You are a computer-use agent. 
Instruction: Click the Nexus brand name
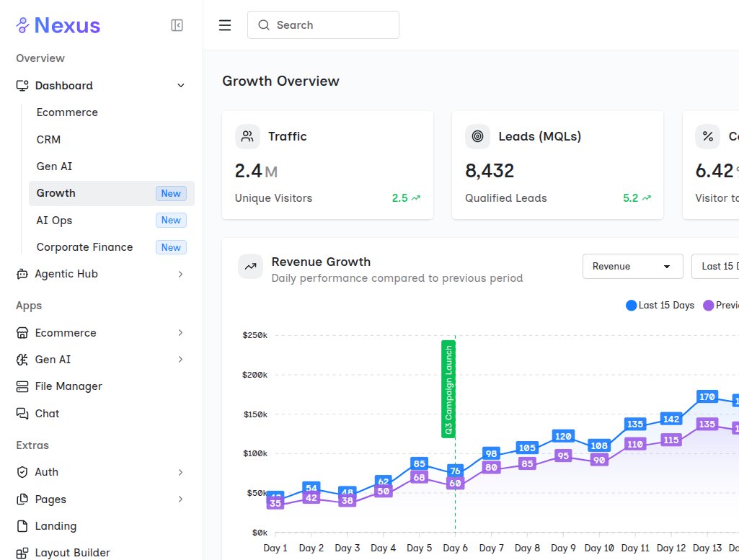67,25
